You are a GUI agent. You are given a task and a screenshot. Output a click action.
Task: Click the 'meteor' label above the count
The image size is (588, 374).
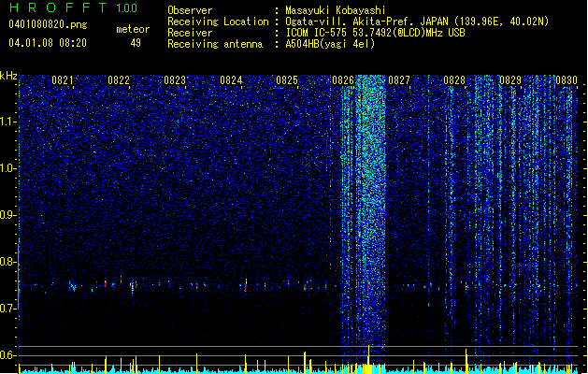tap(133, 29)
